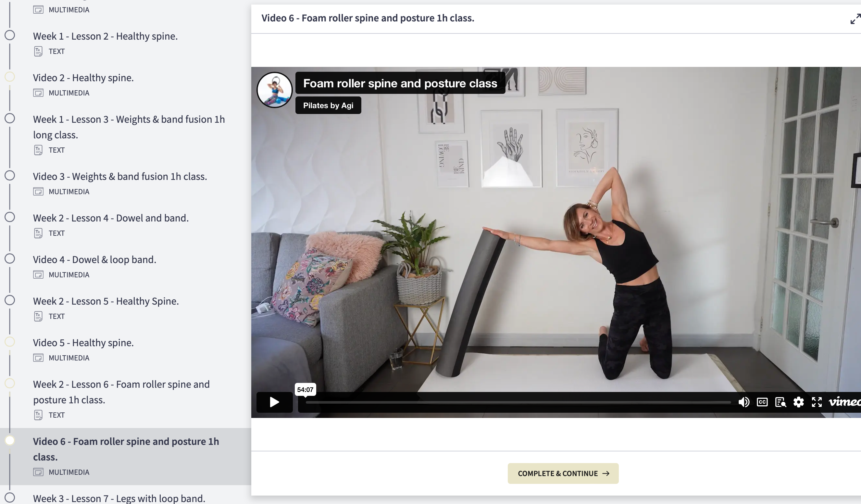
Task: Enter video fullscreen mode
Action: tap(817, 402)
